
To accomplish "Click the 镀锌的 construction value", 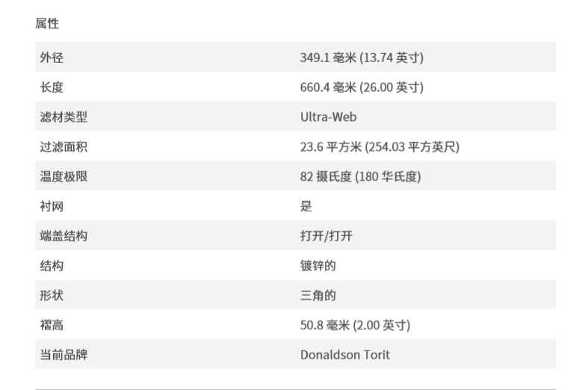I will [x=318, y=266].
